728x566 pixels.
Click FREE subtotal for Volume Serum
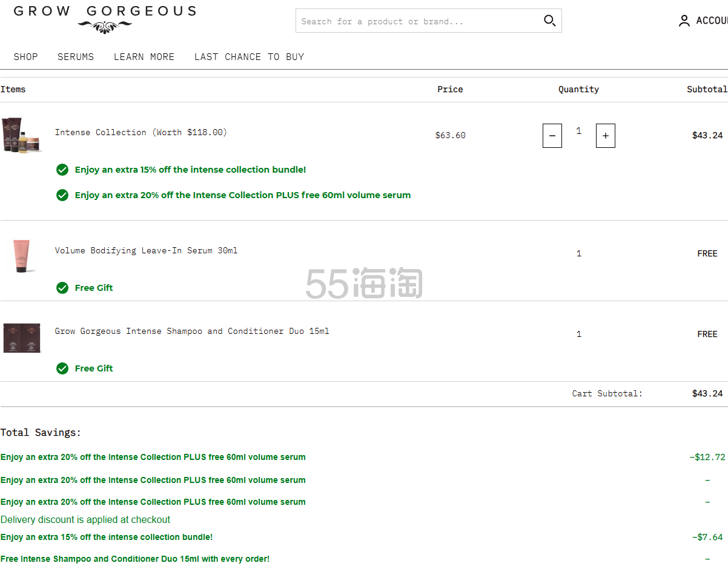pyautogui.click(x=707, y=253)
